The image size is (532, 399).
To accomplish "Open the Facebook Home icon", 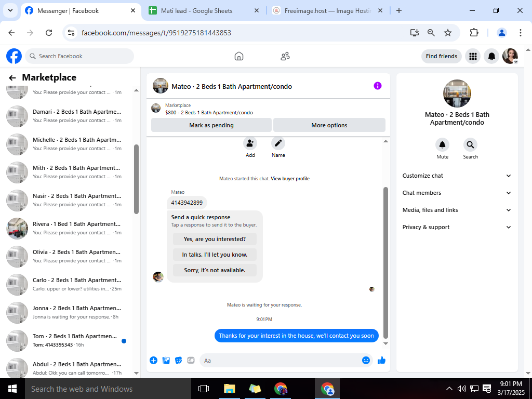I will pyautogui.click(x=239, y=56).
